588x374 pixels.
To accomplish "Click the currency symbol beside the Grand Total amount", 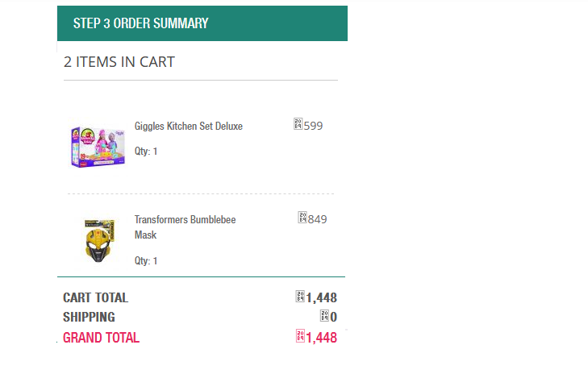I will pos(301,337).
